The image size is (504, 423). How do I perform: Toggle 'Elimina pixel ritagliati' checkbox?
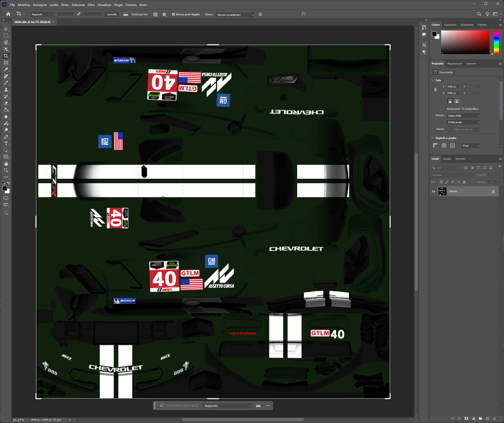(x=173, y=14)
